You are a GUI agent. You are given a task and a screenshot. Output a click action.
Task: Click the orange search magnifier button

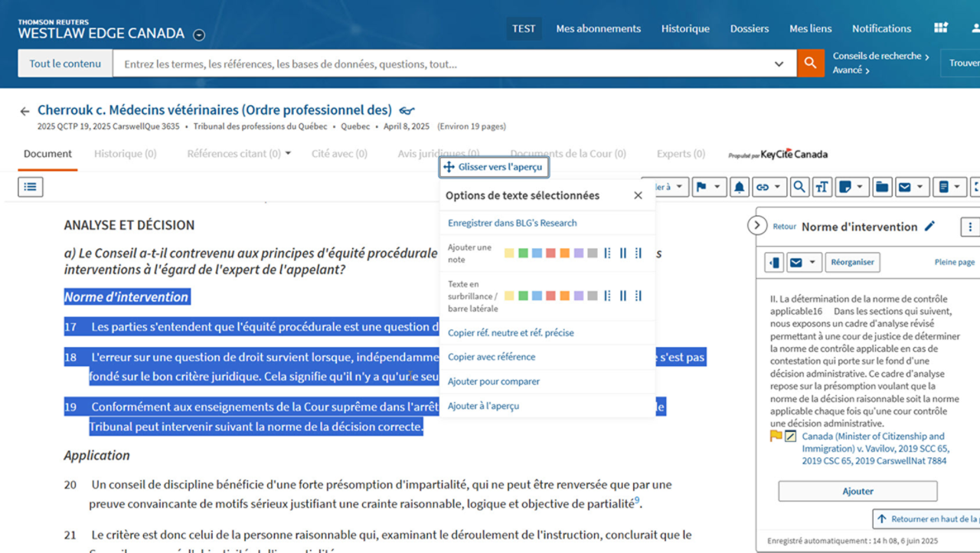810,64
